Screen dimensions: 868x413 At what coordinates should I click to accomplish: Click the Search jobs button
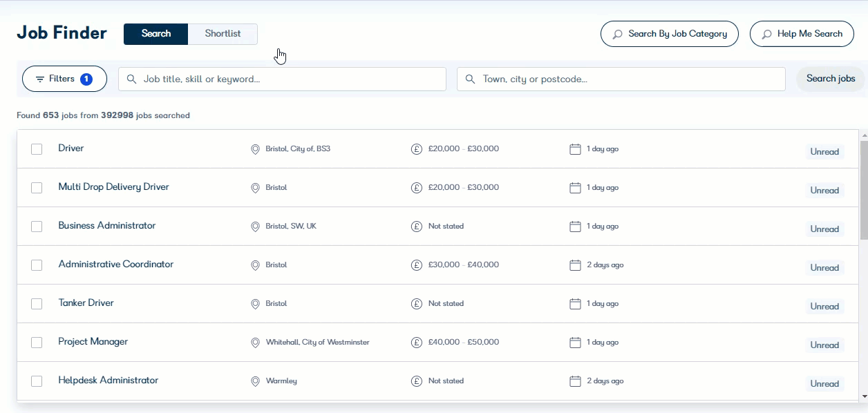[831, 79]
